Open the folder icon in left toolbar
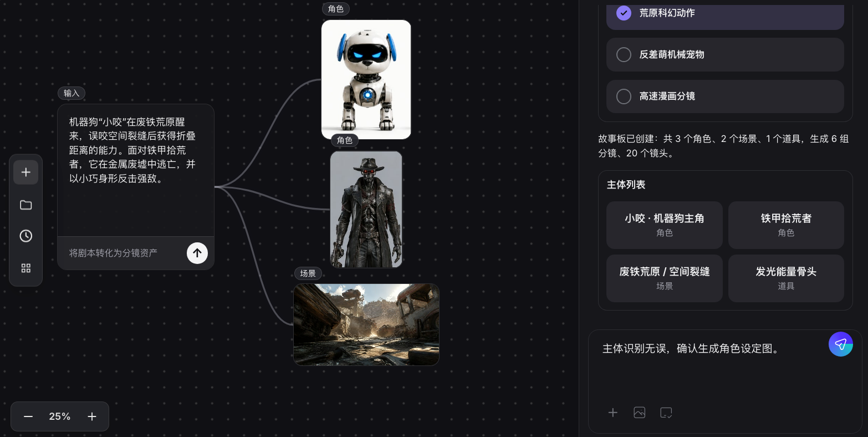 pos(25,205)
